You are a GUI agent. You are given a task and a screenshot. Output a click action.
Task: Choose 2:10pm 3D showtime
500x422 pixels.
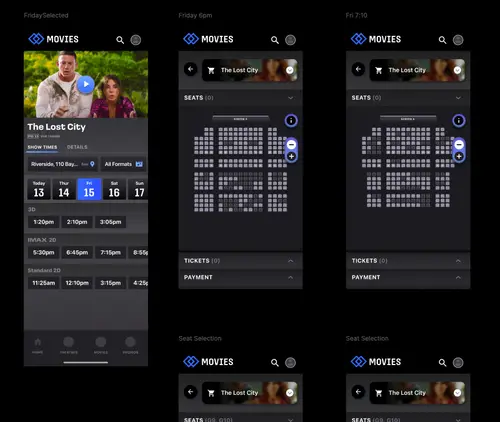[x=77, y=222]
